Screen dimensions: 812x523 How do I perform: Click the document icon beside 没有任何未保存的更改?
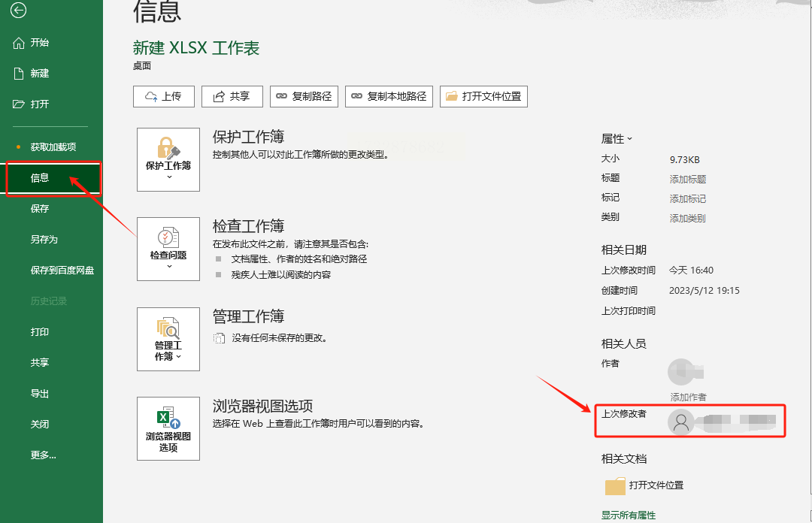pyautogui.click(x=219, y=338)
